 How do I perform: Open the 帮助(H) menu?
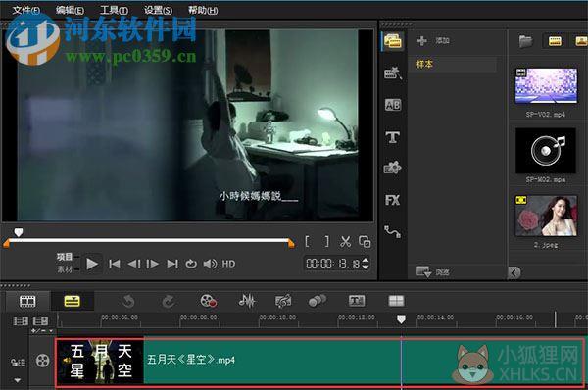point(203,10)
